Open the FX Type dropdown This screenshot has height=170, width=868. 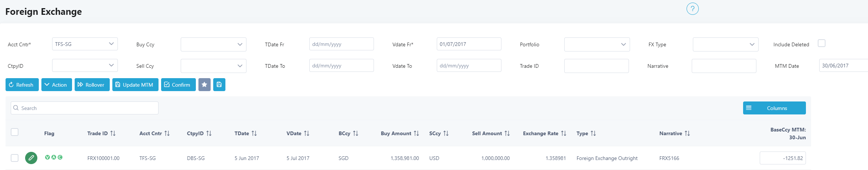click(x=725, y=44)
